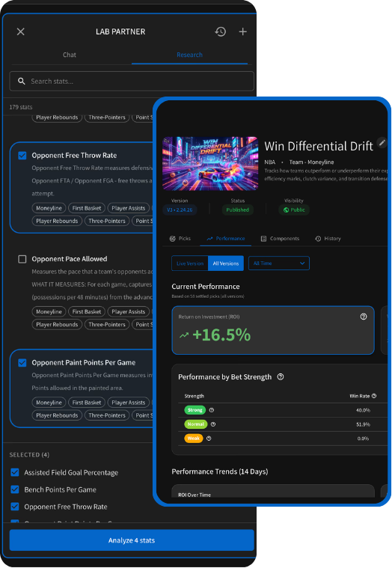Image resolution: width=392 pixels, height=568 pixels.
Task: Click the 51.9% Normal win rate value
Action: [363, 424]
